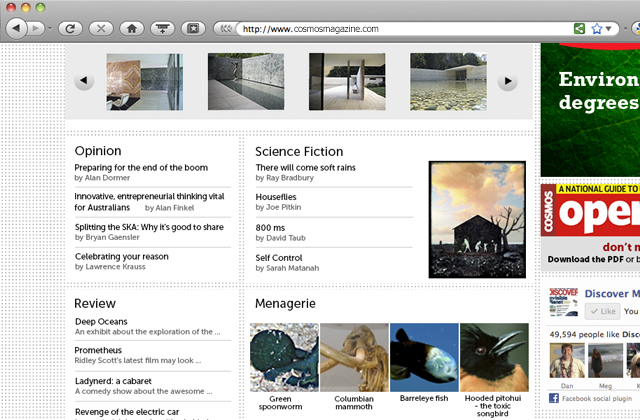This screenshot has height=420, width=640.
Task: Click the Discover magazine logo in Facebook box
Action: (x=564, y=302)
